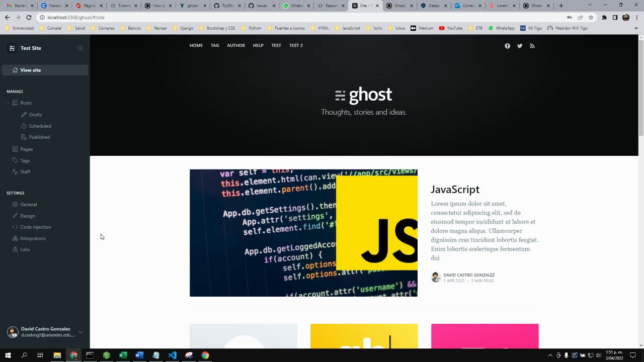
Task: Open Design settings
Action: coord(27,216)
